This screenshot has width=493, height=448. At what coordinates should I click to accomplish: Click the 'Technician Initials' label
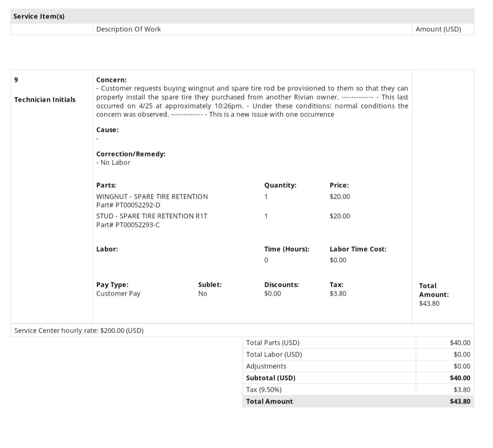[x=45, y=100]
